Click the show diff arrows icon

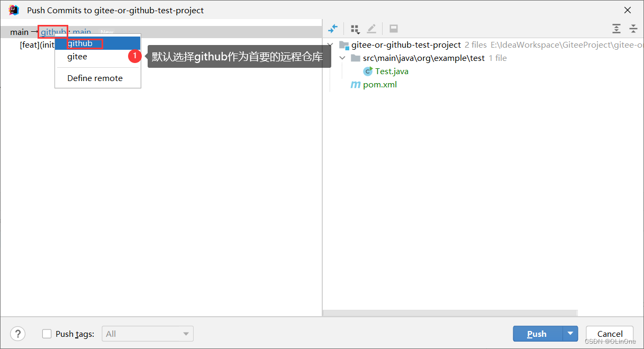(333, 29)
